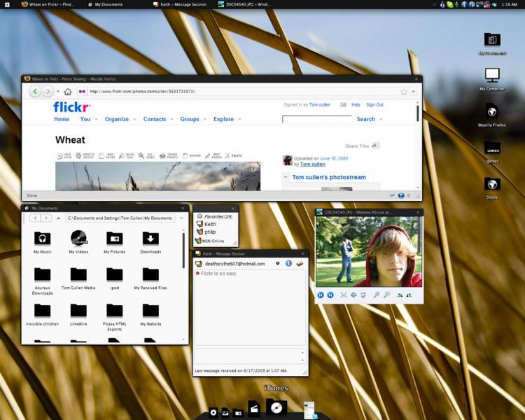Open Tom Cullen Media folder
This screenshot has width=525, height=420.
[78, 278]
